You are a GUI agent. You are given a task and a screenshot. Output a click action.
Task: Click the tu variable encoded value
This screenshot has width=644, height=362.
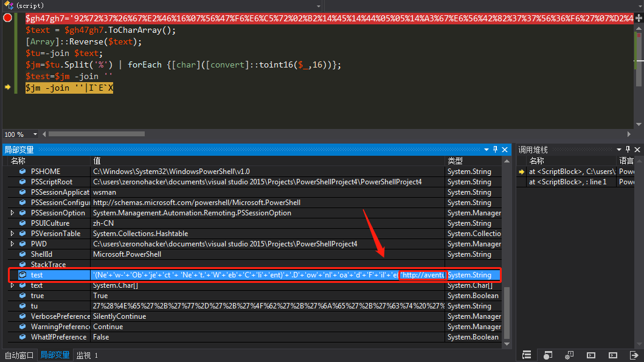[269, 305]
